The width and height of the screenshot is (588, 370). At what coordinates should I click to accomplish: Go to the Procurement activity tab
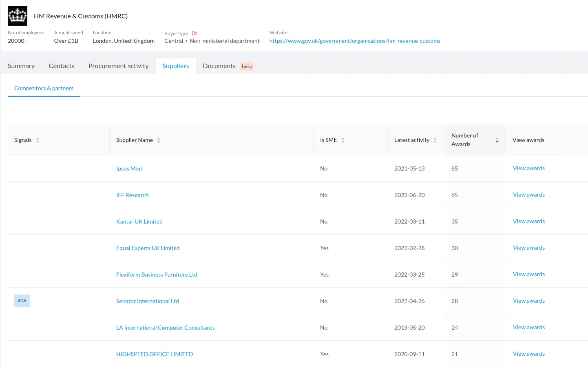point(118,66)
